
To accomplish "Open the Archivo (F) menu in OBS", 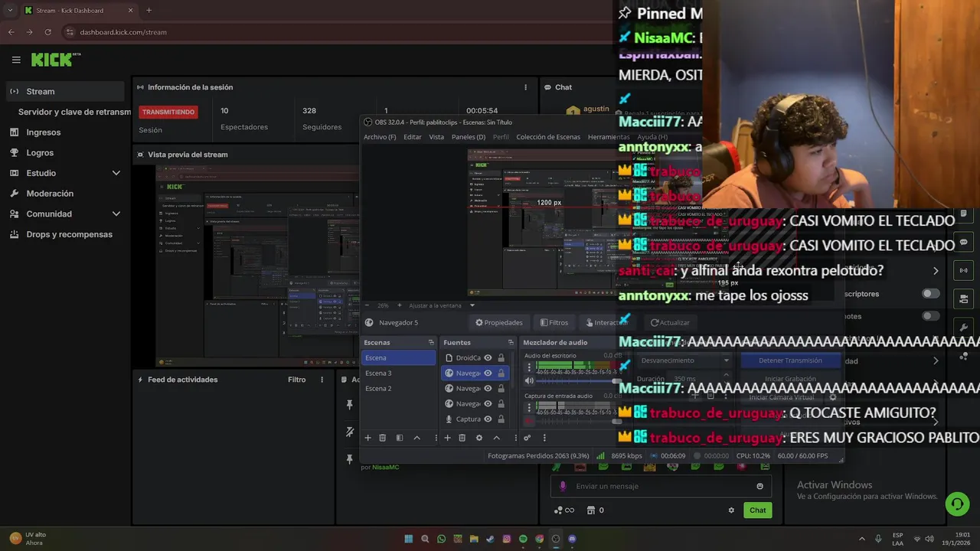I will [x=380, y=137].
